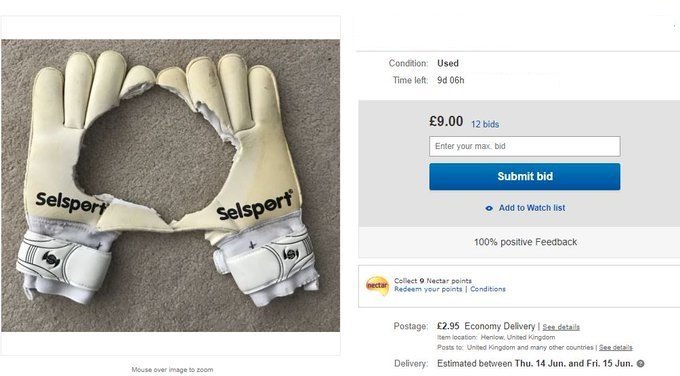Open the 12 bids history link
Screen dimensions: 680x376
pyautogui.click(x=485, y=124)
